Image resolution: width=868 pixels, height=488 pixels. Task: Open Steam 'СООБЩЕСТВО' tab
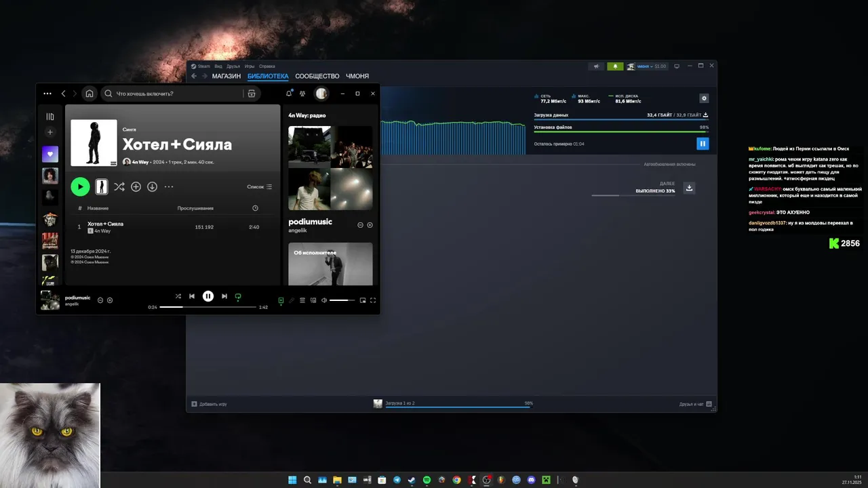(x=317, y=76)
